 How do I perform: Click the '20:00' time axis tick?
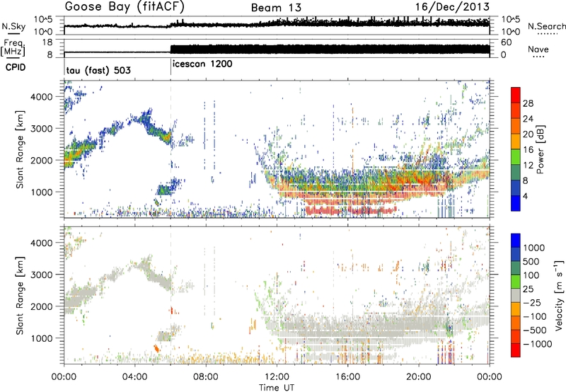coord(419,377)
